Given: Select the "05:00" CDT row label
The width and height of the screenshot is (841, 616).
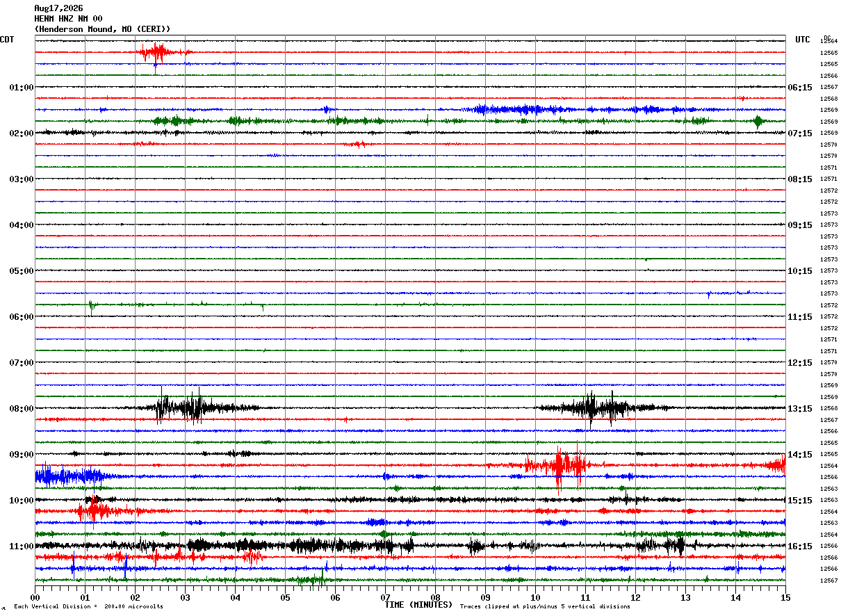Looking at the screenshot, I should click(22, 271).
